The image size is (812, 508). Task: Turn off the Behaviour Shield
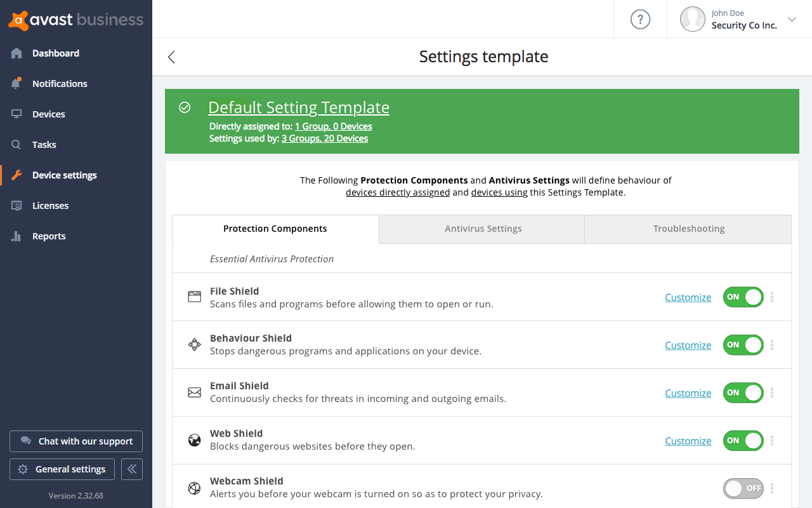point(743,345)
